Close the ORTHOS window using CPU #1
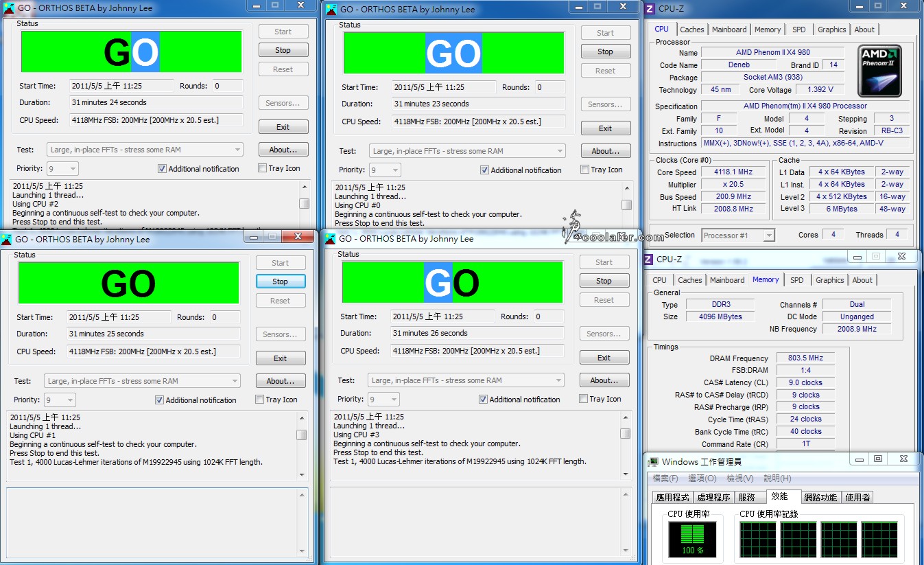This screenshot has width=924, height=565. (299, 236)
